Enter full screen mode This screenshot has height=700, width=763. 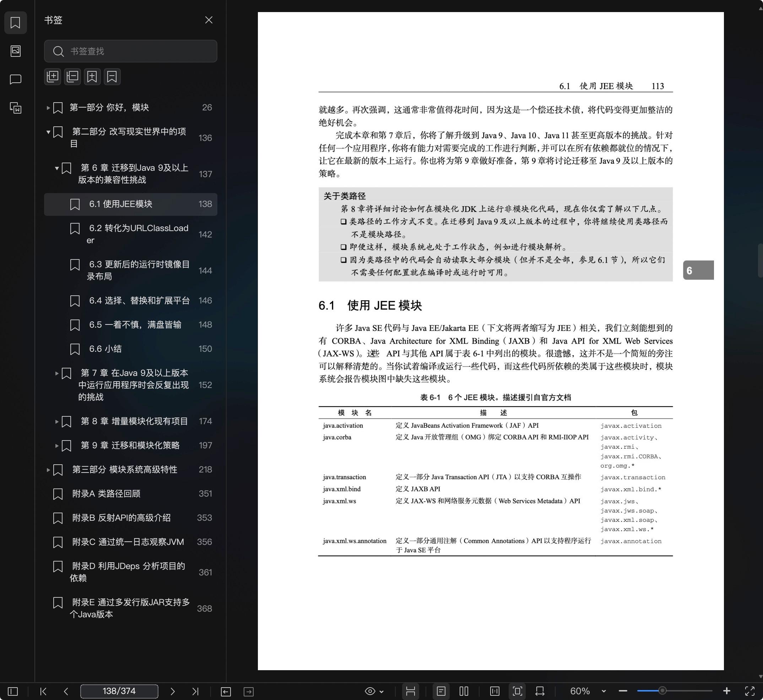[750, 691]
